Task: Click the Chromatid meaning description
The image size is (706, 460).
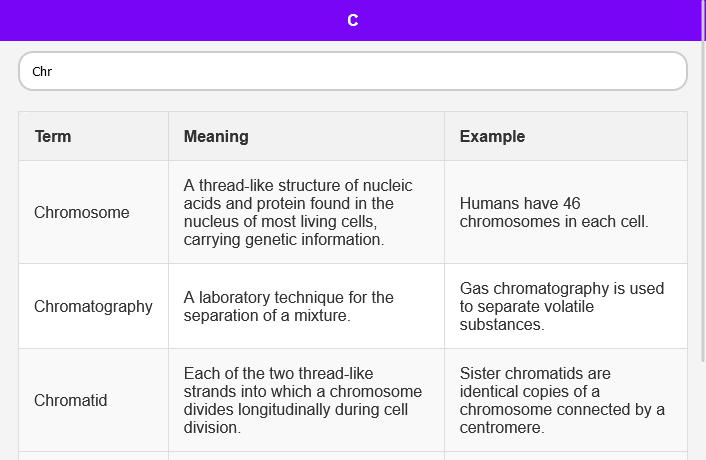Action: click(303, 400)
